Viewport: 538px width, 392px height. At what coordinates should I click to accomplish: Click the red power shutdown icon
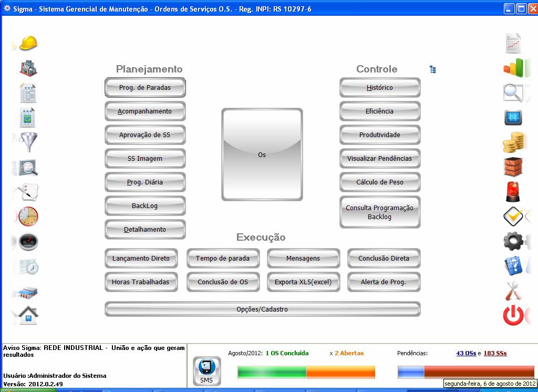tap(513, 315)
